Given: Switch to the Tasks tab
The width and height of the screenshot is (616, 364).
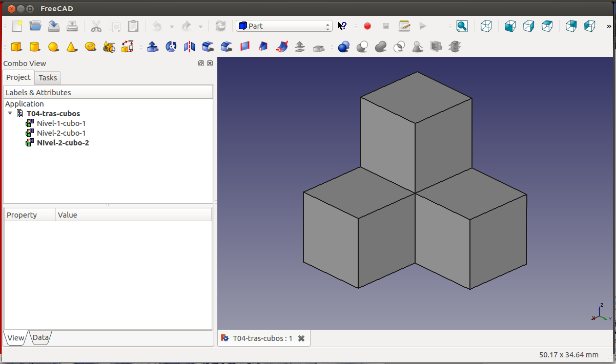Looking at the screenshot, I should point(48,78).
